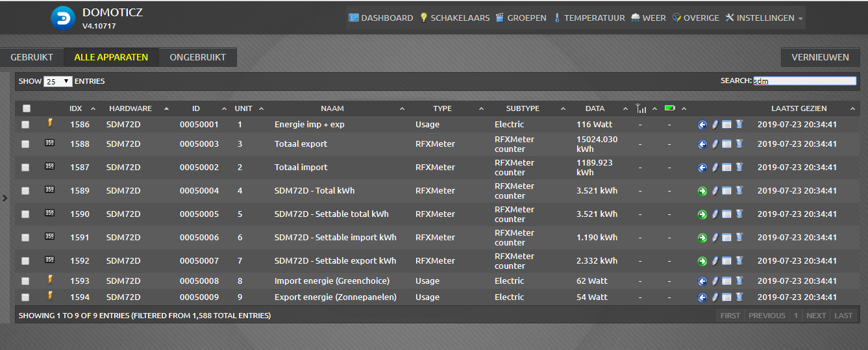Delete Import energie (Greenchoice) with trash icon
The image size is (868, 350).
[x=739, y=281]
